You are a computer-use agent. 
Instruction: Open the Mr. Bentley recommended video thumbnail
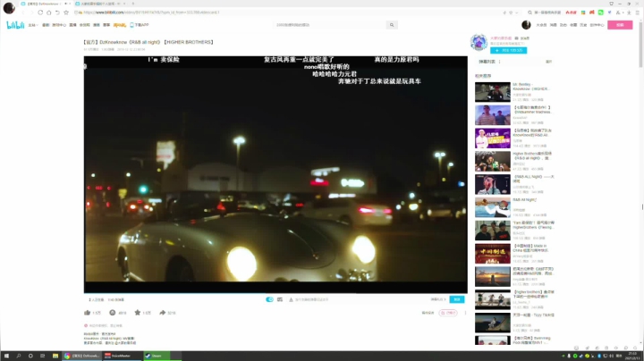pos(493,92)
